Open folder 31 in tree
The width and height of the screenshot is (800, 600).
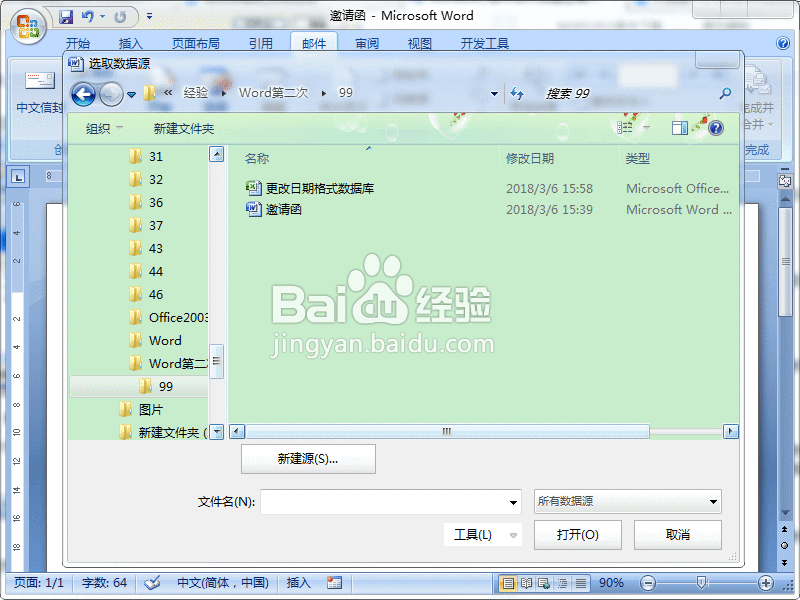(146, 157)
